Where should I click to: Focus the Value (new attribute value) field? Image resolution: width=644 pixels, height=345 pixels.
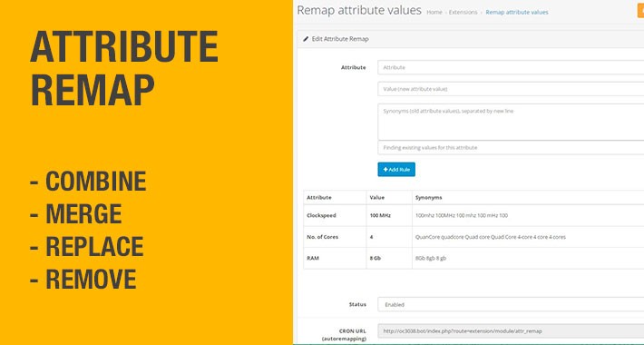pyautogui.click(x=511, y=89)
